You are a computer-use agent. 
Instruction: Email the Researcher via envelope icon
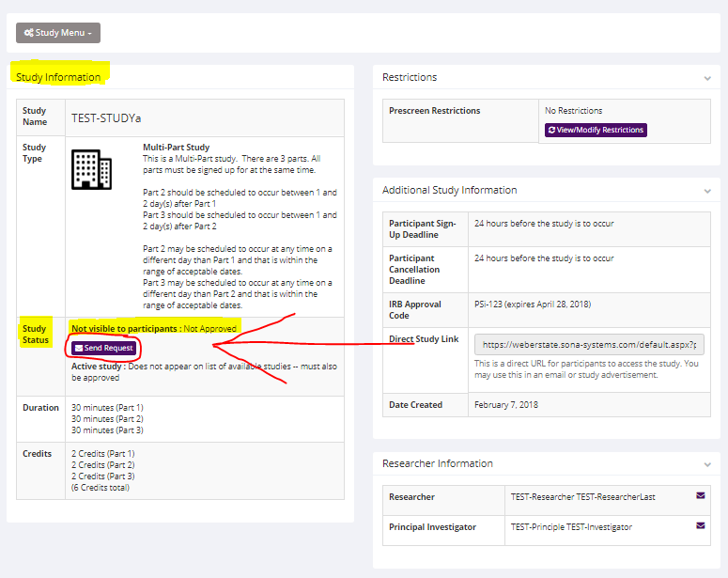[x=700, y=495]
